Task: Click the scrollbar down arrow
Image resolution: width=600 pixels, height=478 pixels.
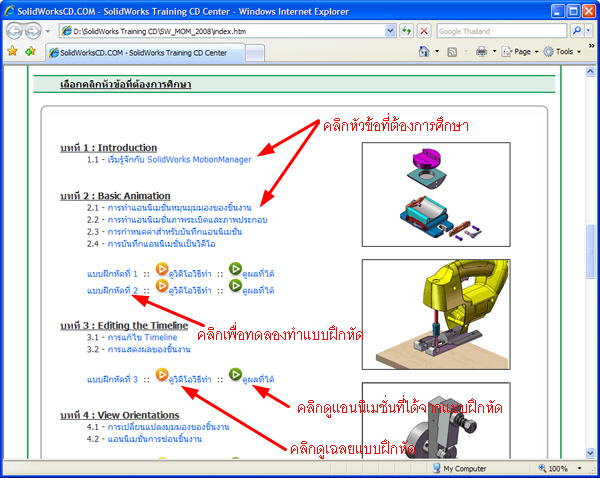Action: (x=590, y=453)
